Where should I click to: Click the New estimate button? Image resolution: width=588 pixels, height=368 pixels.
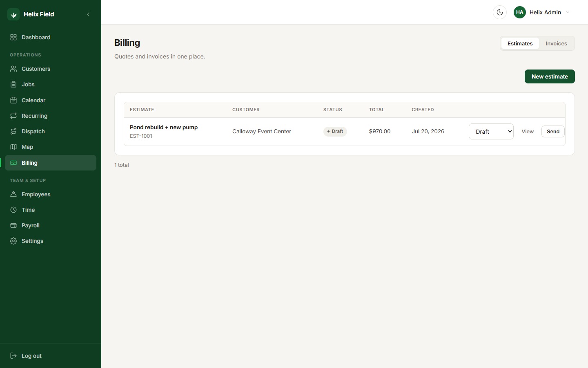[550, 76]
